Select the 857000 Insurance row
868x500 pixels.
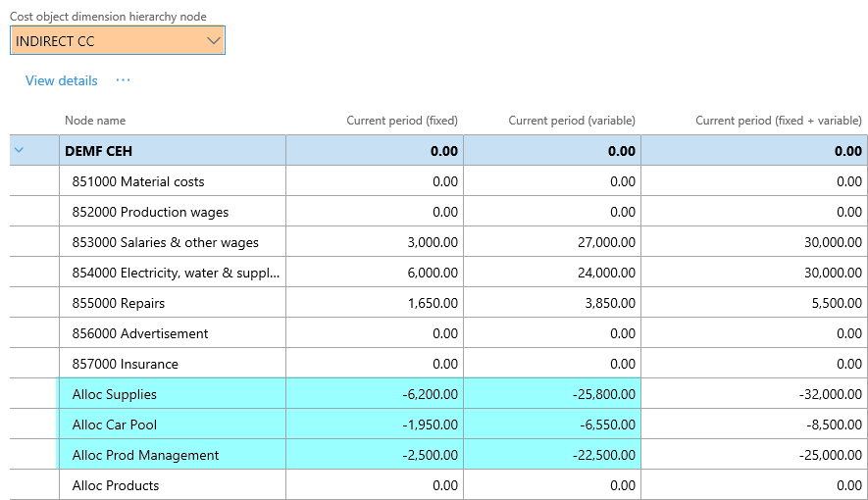126,364
